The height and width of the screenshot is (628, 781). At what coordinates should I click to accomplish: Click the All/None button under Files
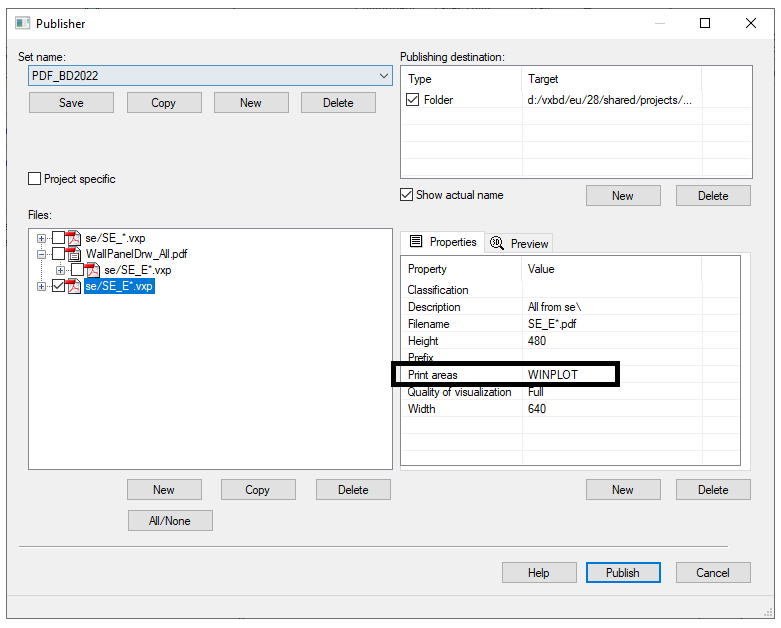pos(170,520)
